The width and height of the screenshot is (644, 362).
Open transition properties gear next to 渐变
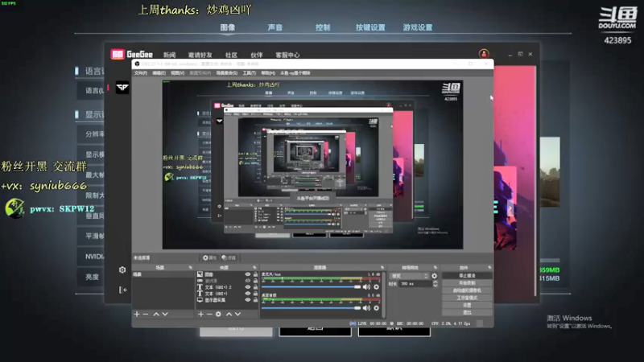[434, 276]
